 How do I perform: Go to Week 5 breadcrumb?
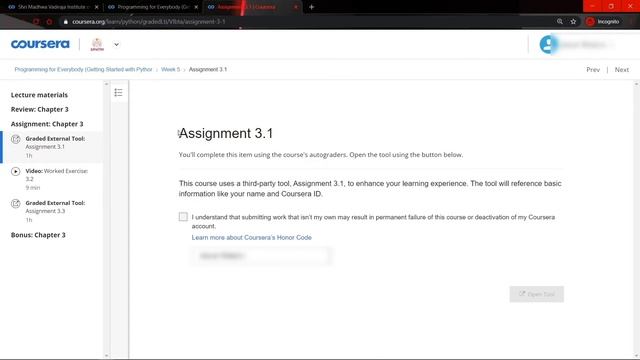(170, 69)
